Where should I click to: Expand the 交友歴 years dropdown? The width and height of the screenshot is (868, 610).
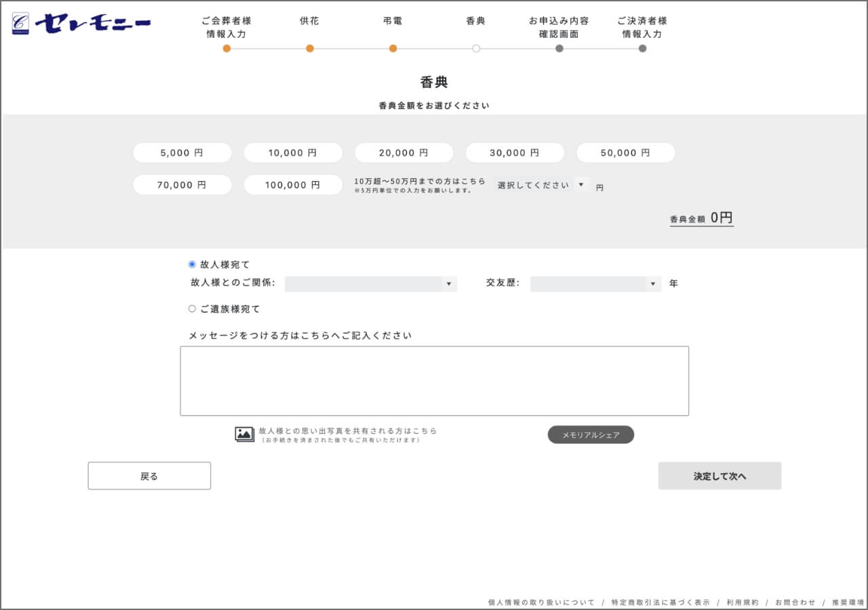[x=595, y=284]
